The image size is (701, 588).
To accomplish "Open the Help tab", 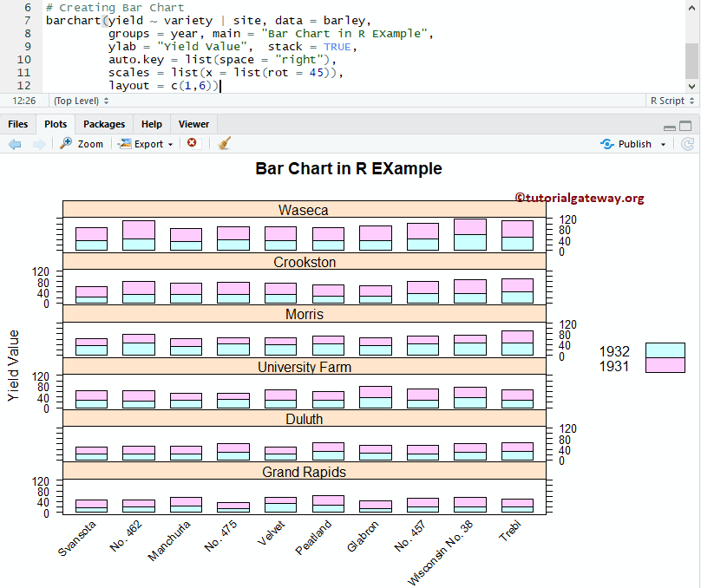I will click(151, 124).
